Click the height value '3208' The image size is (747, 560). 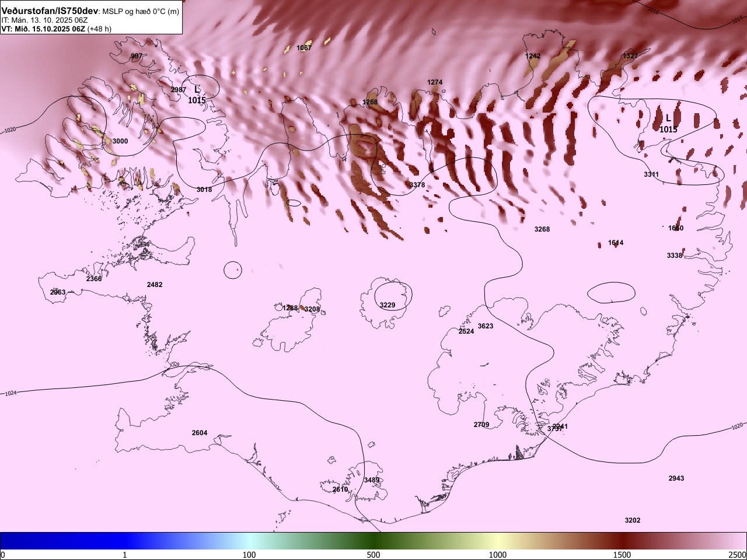pos(312,309)
